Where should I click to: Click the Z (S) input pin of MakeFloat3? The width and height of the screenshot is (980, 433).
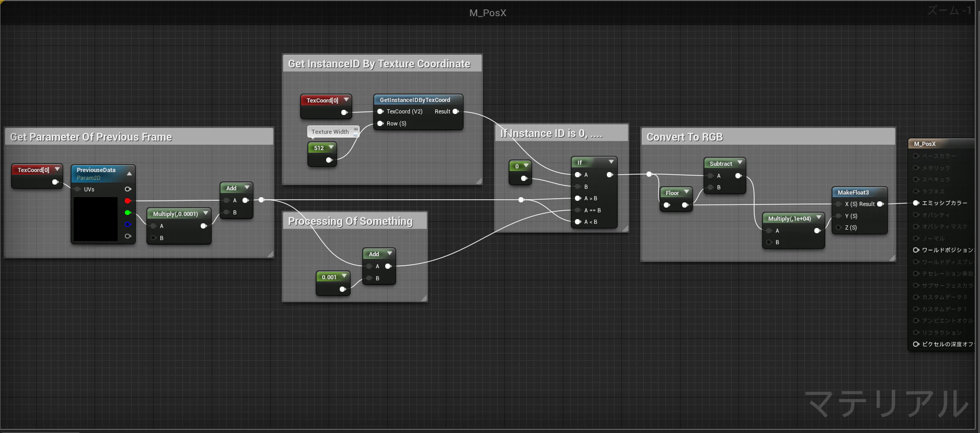tap(839, 227)
